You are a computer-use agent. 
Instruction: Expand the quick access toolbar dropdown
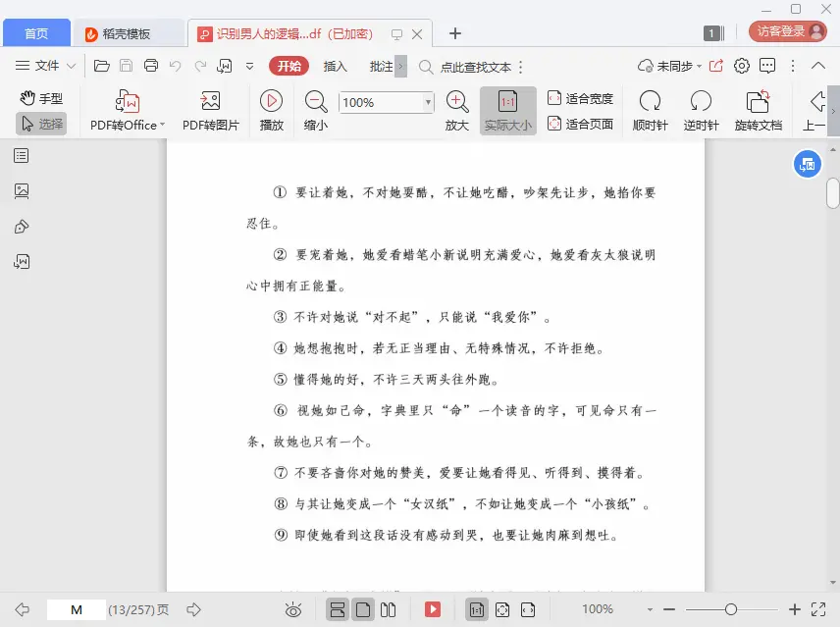click(x=249, y=67)
